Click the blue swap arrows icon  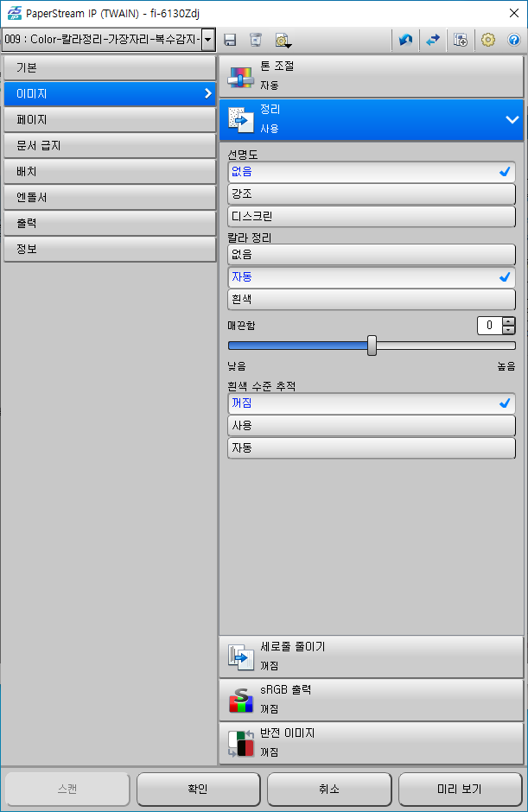click(x=433, y=40)
